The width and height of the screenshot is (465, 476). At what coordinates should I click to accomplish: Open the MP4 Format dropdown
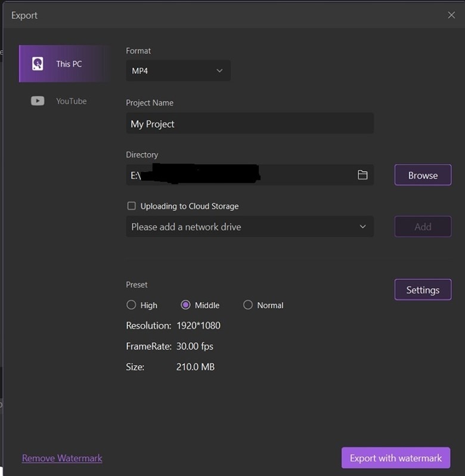[x=178, y=70]
